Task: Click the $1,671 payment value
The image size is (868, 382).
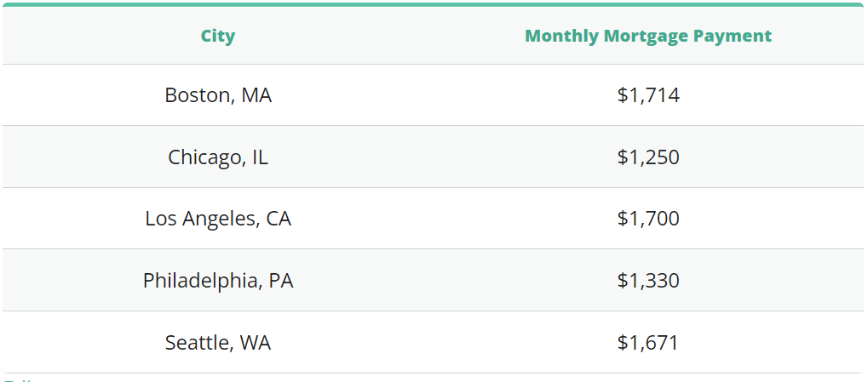Action: [647, 343]
